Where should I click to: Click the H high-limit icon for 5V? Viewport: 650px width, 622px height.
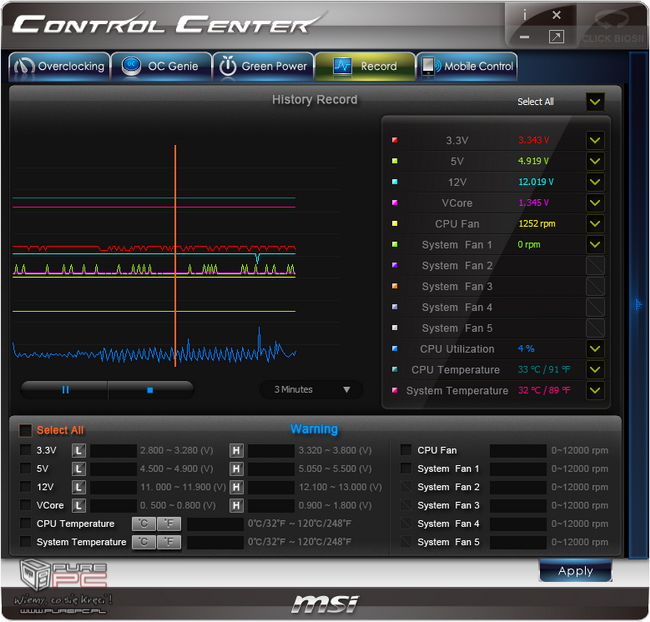coord(236,469)
